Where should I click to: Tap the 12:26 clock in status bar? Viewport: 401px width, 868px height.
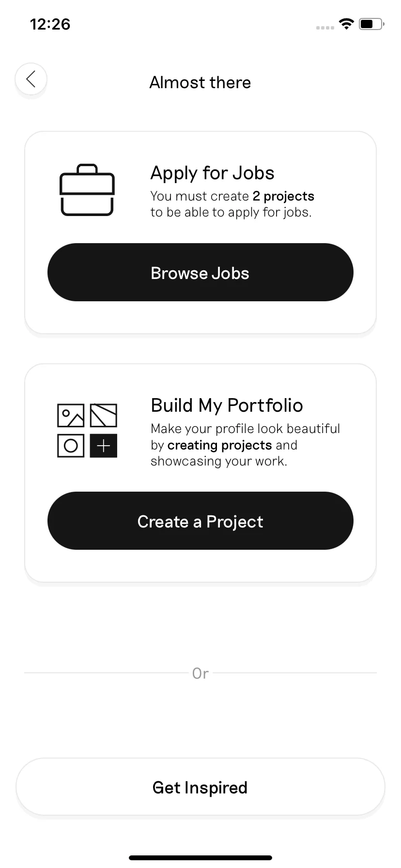click(x=50, y=24)
